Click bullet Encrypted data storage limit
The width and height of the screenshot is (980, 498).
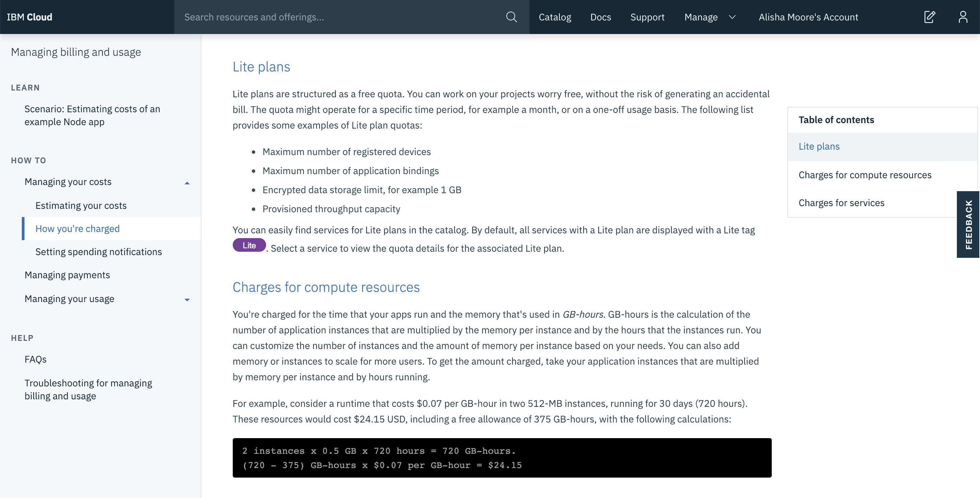tap(362, 190)
